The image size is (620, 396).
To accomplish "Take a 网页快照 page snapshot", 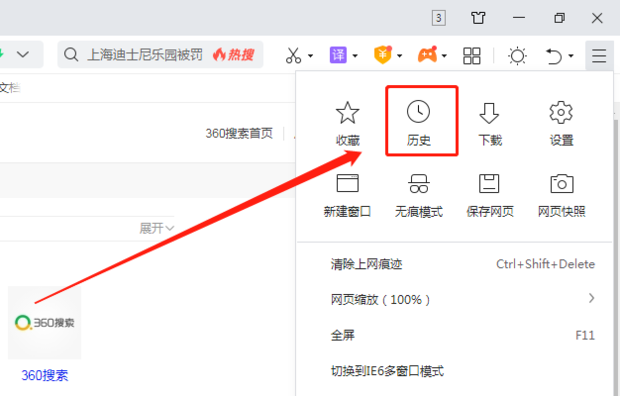I will 561,195.
